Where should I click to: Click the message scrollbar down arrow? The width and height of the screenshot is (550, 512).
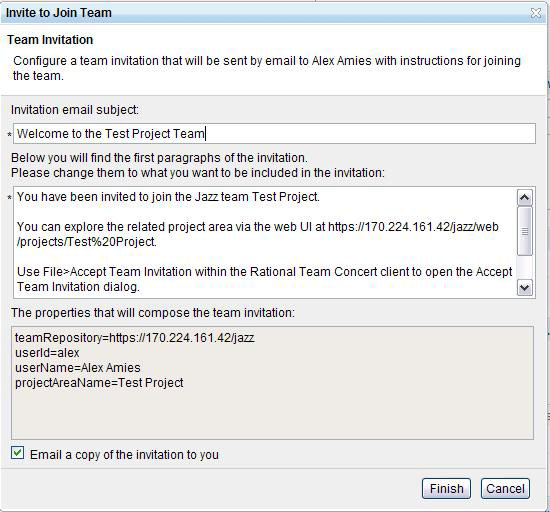[524, 288]
